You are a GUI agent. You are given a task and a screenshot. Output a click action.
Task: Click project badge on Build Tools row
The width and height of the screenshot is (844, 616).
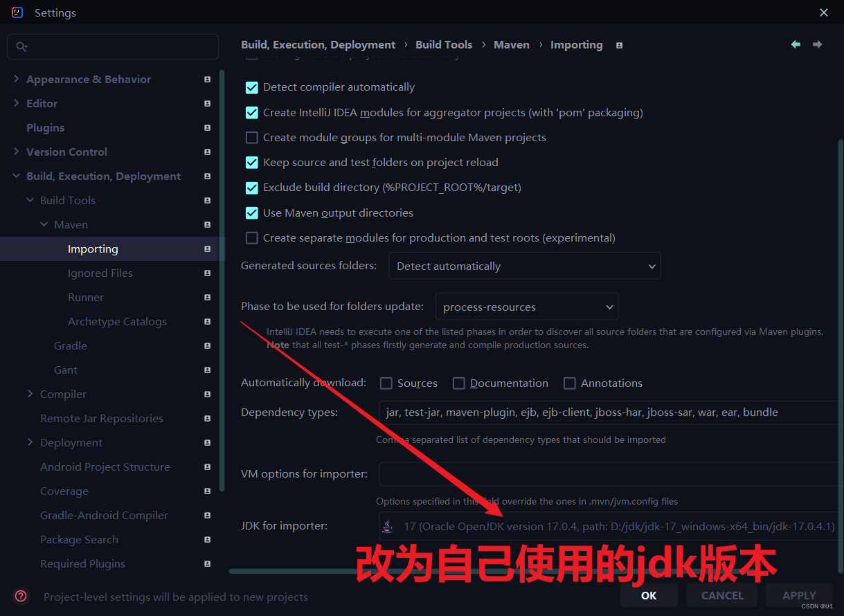click(207, 201)
